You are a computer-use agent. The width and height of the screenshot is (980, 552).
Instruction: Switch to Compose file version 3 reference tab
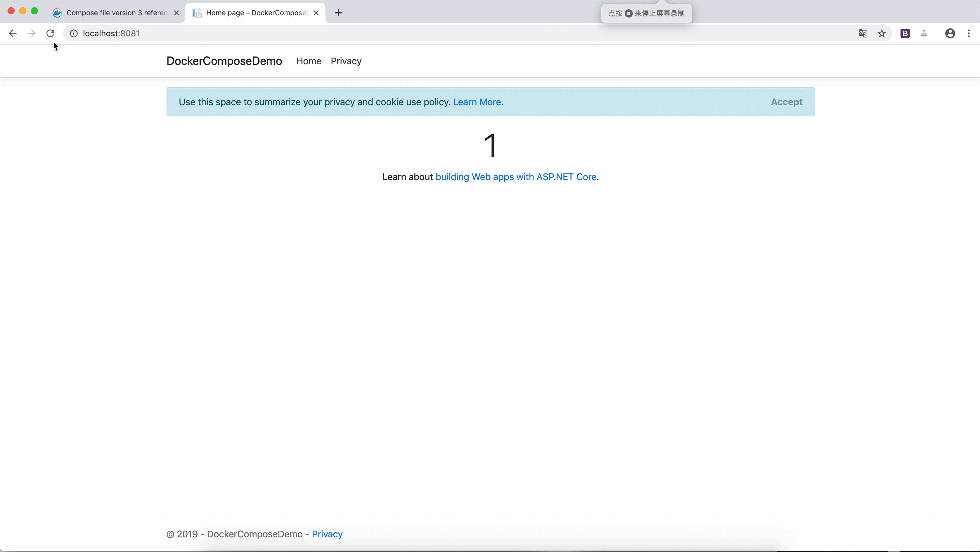coord(116,13)
